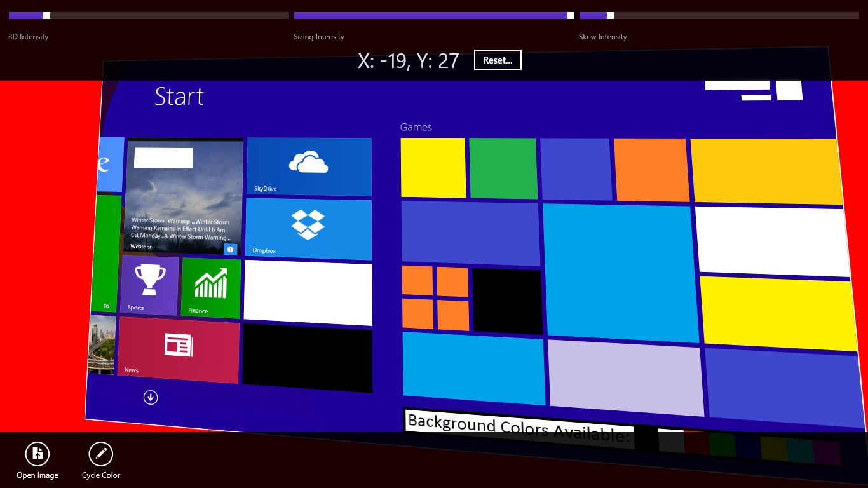Open the SkyDrive cloud tile

point(309,166)
